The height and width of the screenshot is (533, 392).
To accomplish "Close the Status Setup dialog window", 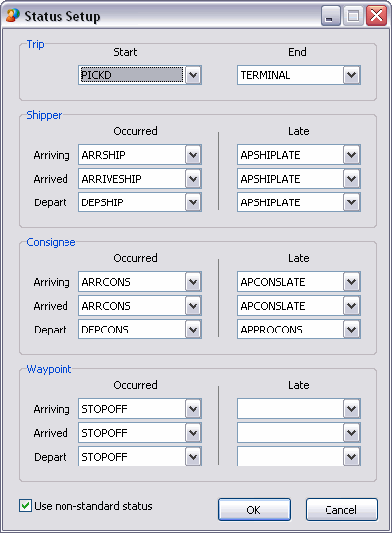I will (377, 16).
